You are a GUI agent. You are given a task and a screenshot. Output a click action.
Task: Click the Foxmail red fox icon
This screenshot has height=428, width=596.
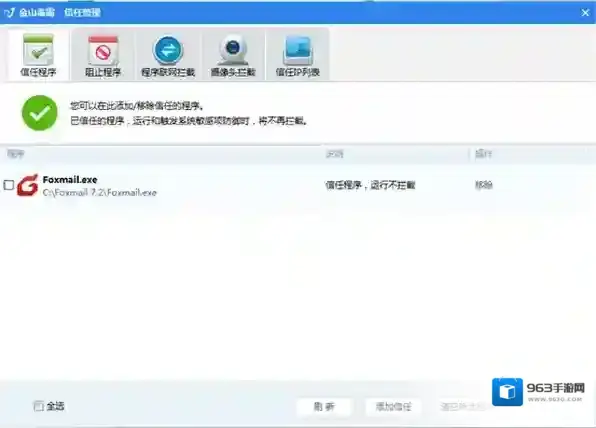pyautogui.click(x=28, y=185)
